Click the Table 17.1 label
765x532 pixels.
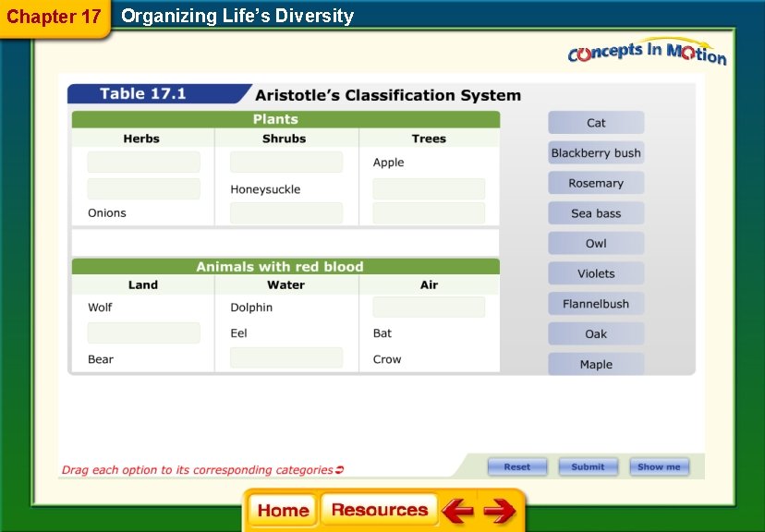point(143,93)
